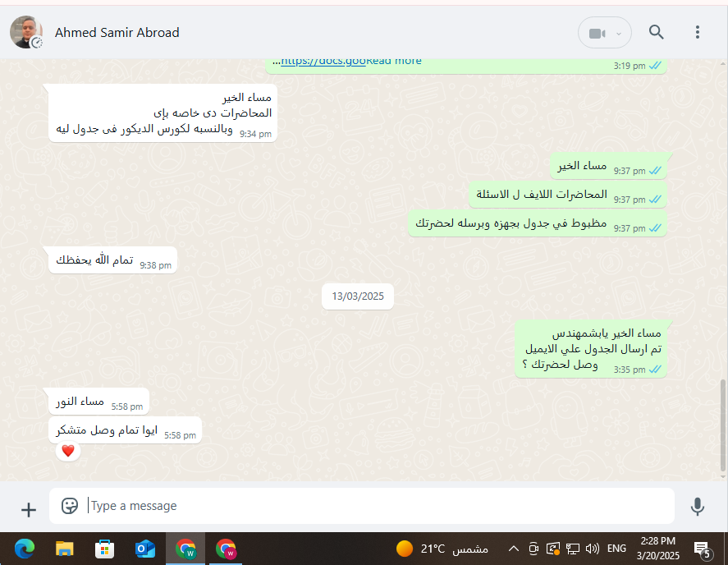Open the volume control in tray

(x=593, y=549)
